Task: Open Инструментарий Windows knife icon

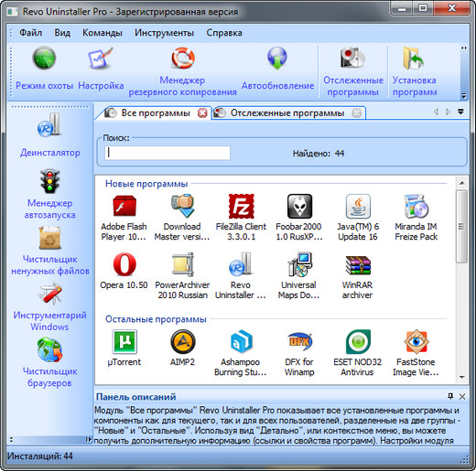Action: (49, 294)
